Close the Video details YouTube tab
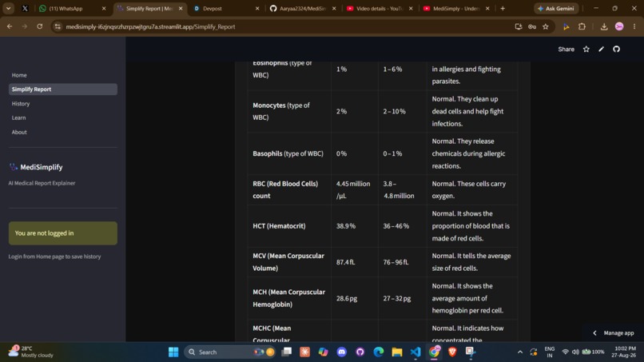The width and height of the screenshot is (644, 362). tap(411, 8)
